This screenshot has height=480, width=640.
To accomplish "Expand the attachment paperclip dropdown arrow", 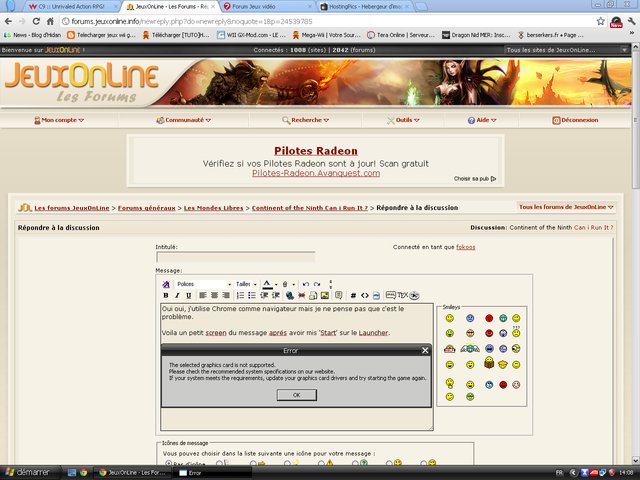I will (293, 284).
